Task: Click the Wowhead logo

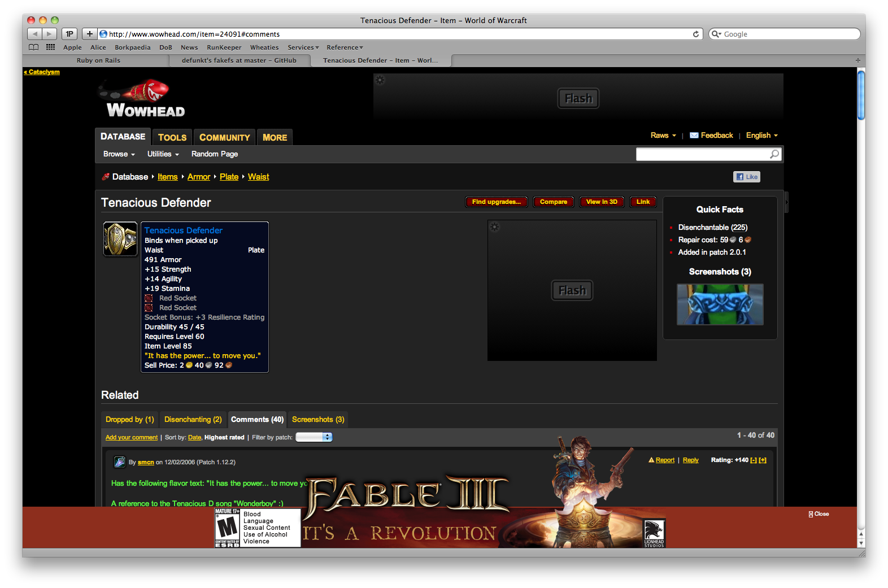Action: tap(141, 98)
